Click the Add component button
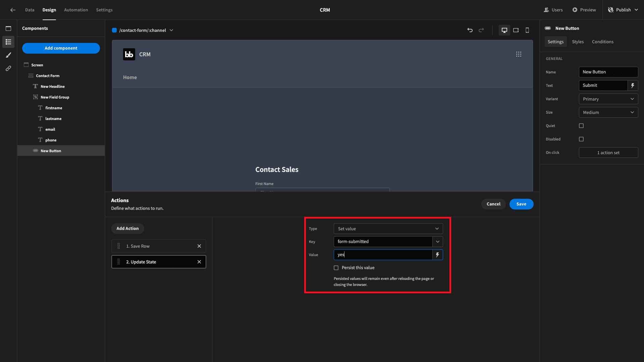 pyautogui.click(x=61, y=48)
